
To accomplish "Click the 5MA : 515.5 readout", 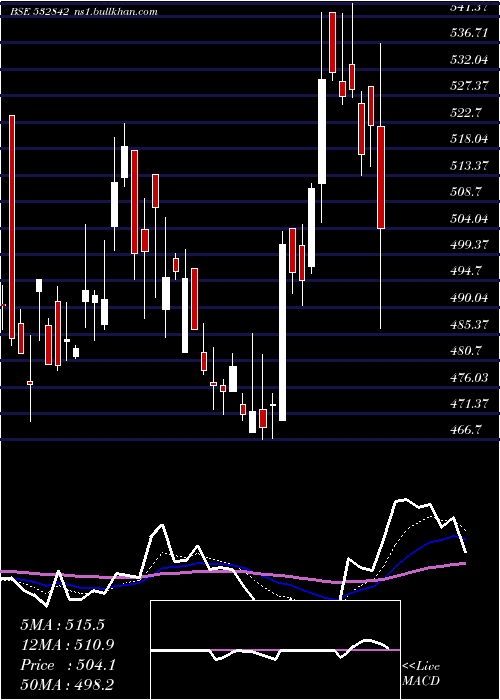I will (x=62, y=625).
